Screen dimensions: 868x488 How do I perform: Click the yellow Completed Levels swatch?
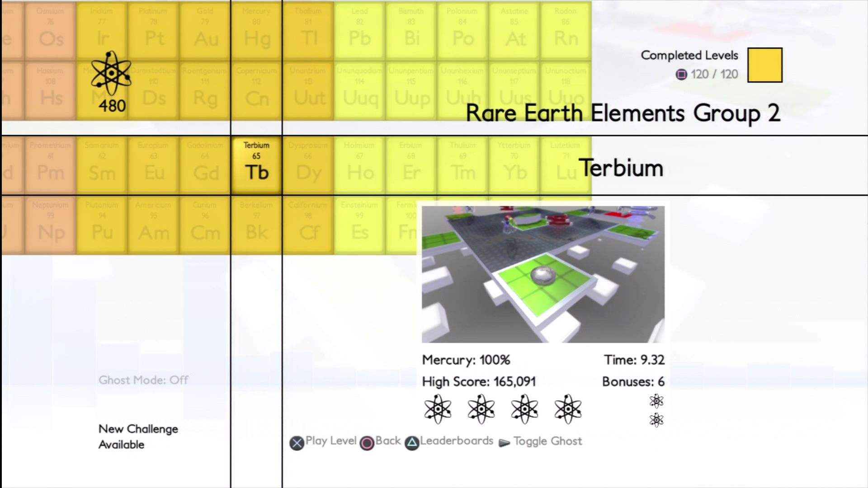click(x=764, y=65)
